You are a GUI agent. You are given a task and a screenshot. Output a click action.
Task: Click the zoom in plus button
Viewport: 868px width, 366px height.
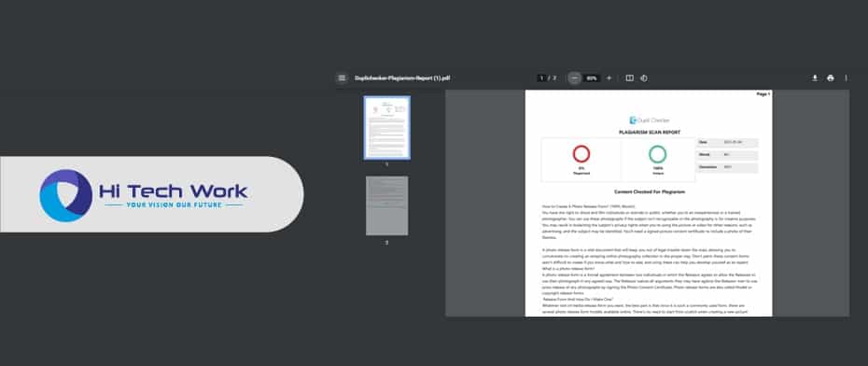pos(609,78)
